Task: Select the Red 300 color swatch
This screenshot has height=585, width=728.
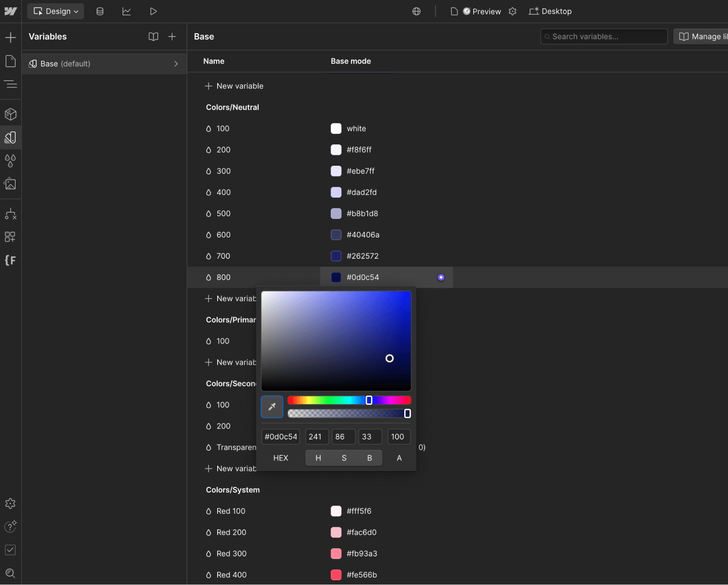Action: click(336, 553)
